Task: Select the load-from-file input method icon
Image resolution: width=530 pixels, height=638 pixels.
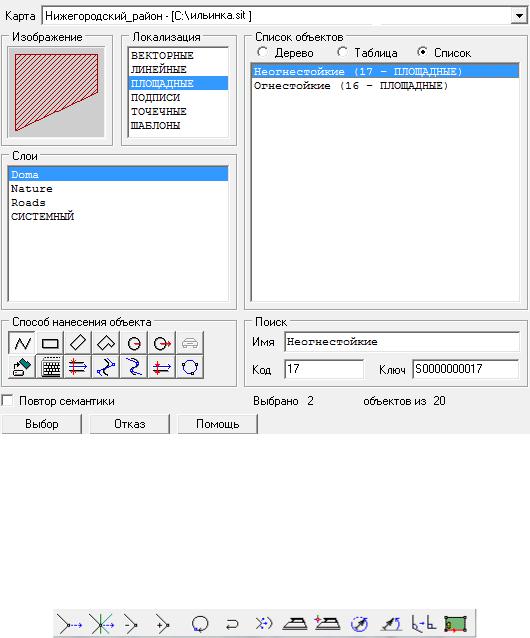Action: click(22, 367)
